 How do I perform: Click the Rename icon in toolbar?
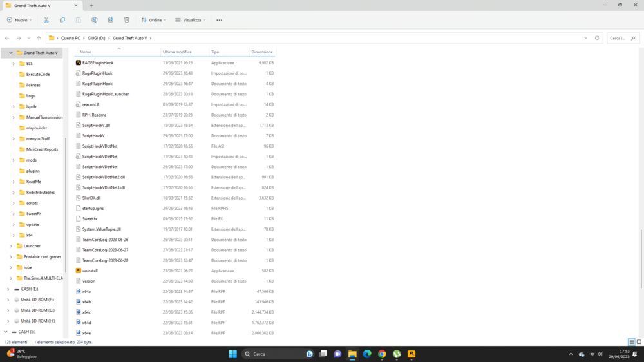click(95, 20)
